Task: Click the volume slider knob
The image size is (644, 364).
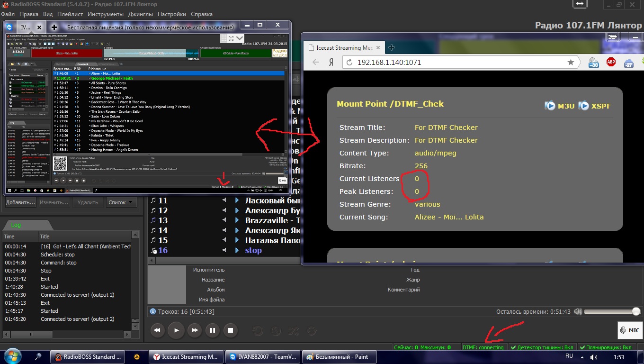Action: coord(636,311)
